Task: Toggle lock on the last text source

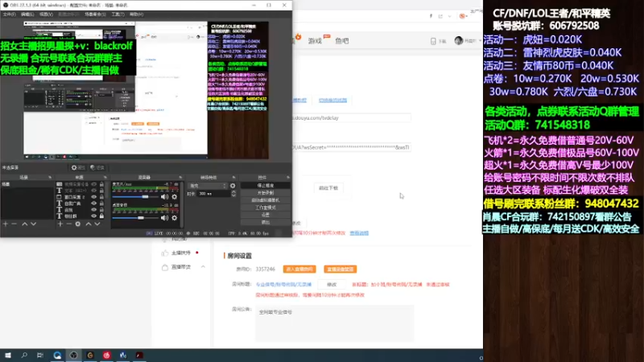Action: pos(101,216)
